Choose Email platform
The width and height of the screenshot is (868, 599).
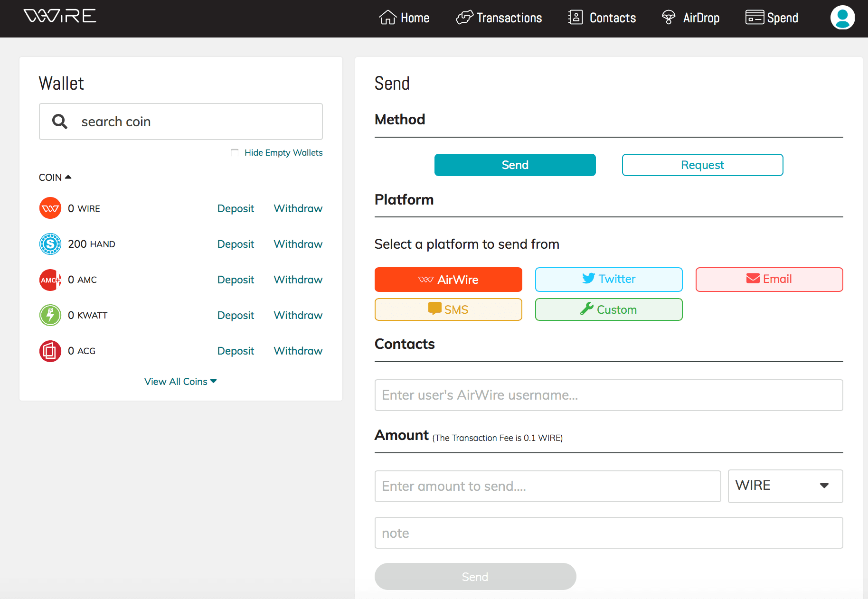(769, 280)
